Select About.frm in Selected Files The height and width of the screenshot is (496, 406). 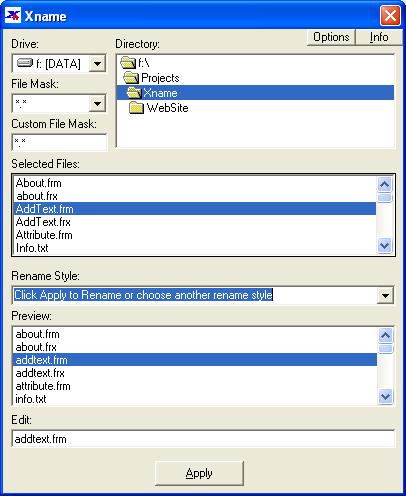click(x=39, y=183)
